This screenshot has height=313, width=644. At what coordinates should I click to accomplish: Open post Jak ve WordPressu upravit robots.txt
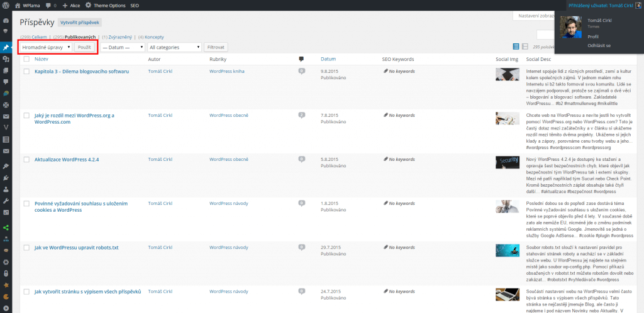tap(77, 248)
